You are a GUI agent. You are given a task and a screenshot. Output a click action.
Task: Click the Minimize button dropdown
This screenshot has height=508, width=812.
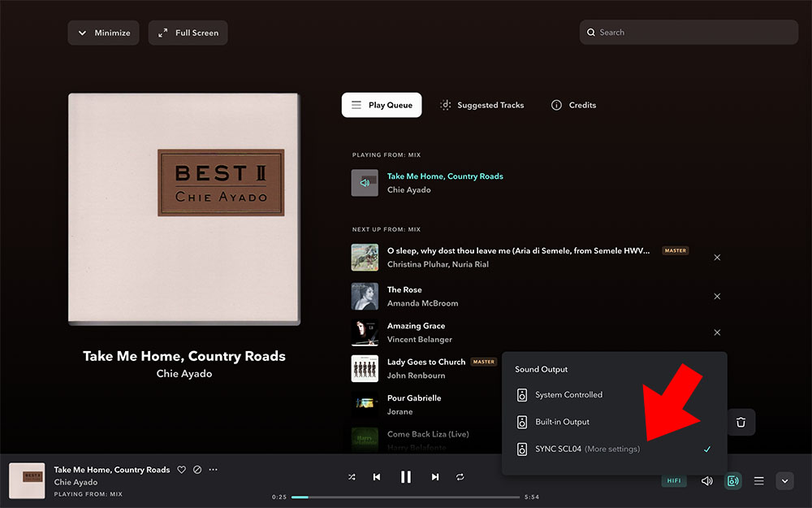pos(104,33)
